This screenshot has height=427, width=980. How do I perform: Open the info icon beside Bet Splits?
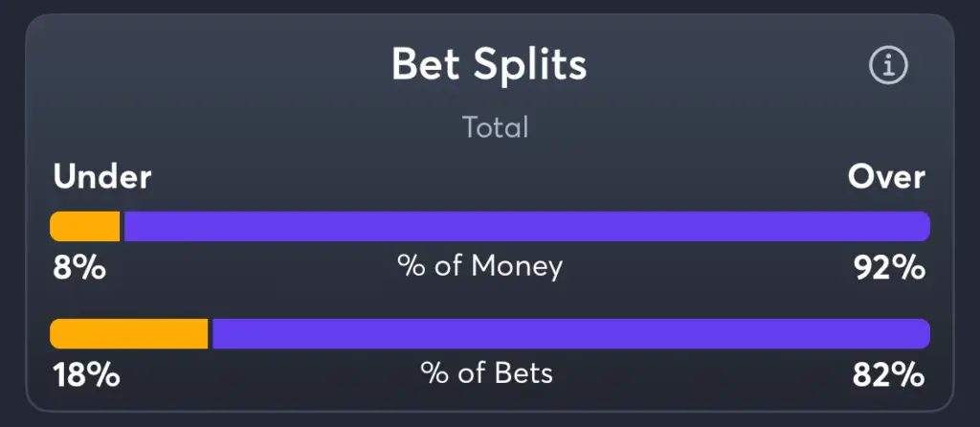pos(888,64)
